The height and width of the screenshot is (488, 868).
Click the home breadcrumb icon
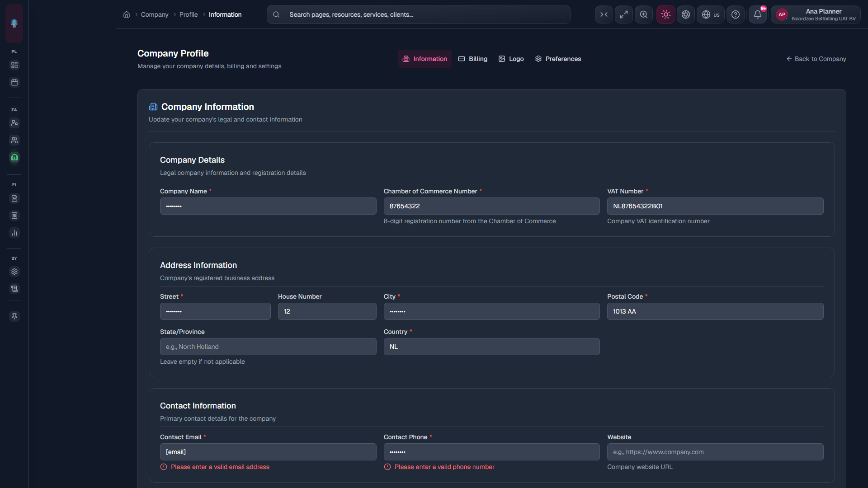(127, 14)
